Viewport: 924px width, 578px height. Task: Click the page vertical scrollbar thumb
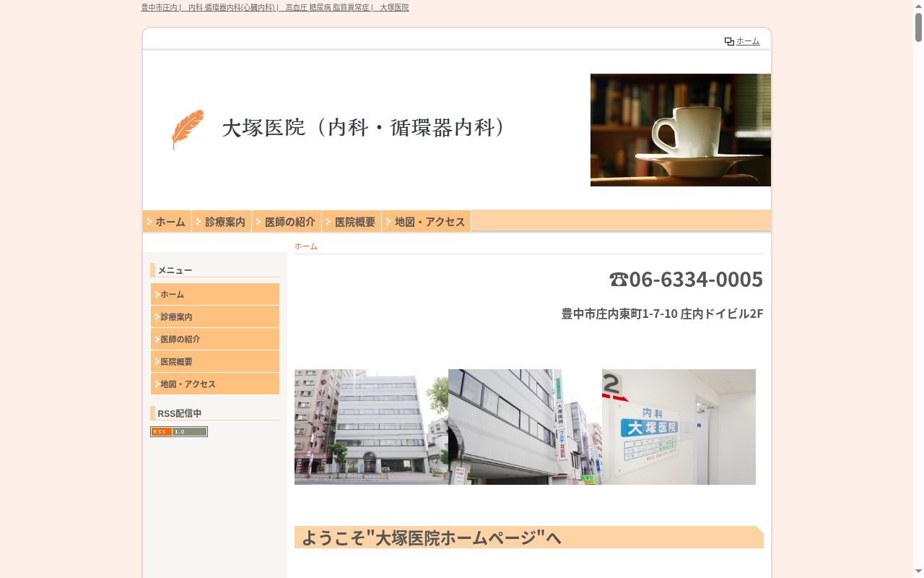tap(918, 27)
